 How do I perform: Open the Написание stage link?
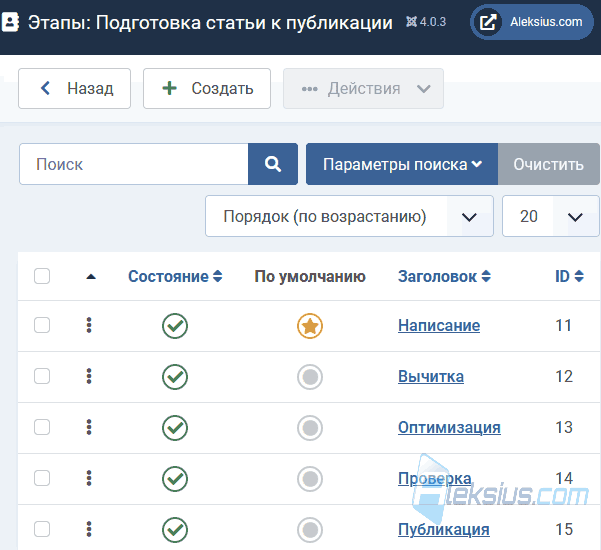tap(439, 325)
